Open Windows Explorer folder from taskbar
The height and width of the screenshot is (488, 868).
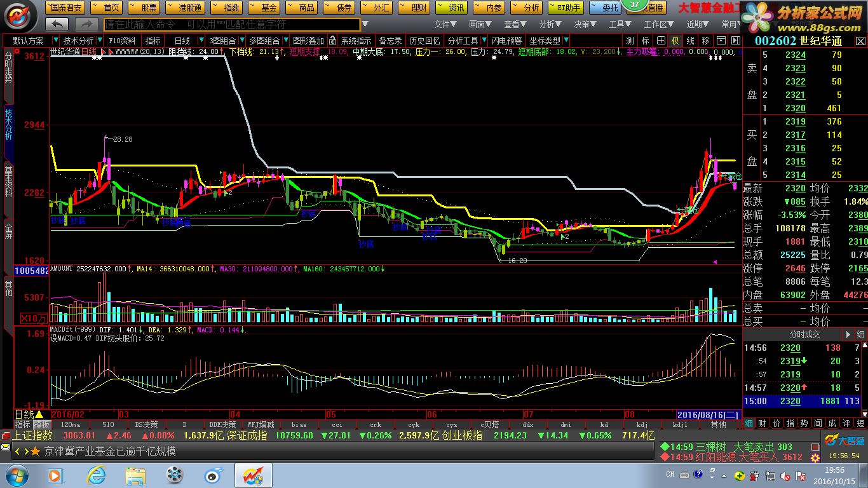click(x=135, y=474)
